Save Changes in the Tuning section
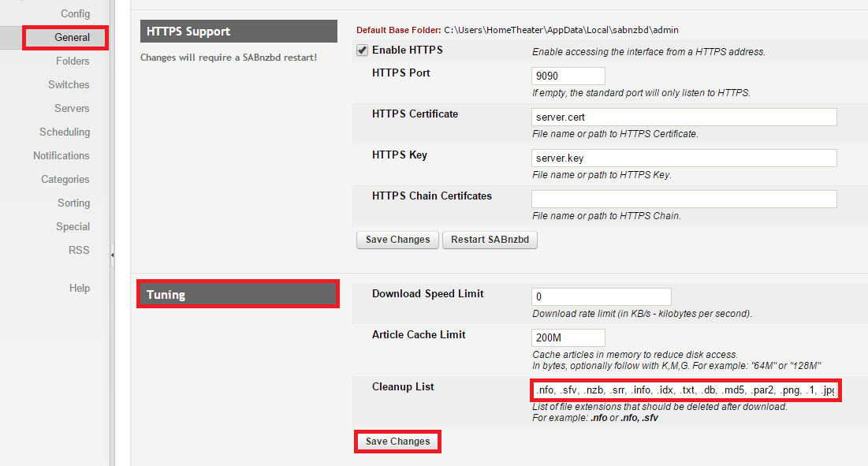Screen dimensions: 868x466 (397, 442)
